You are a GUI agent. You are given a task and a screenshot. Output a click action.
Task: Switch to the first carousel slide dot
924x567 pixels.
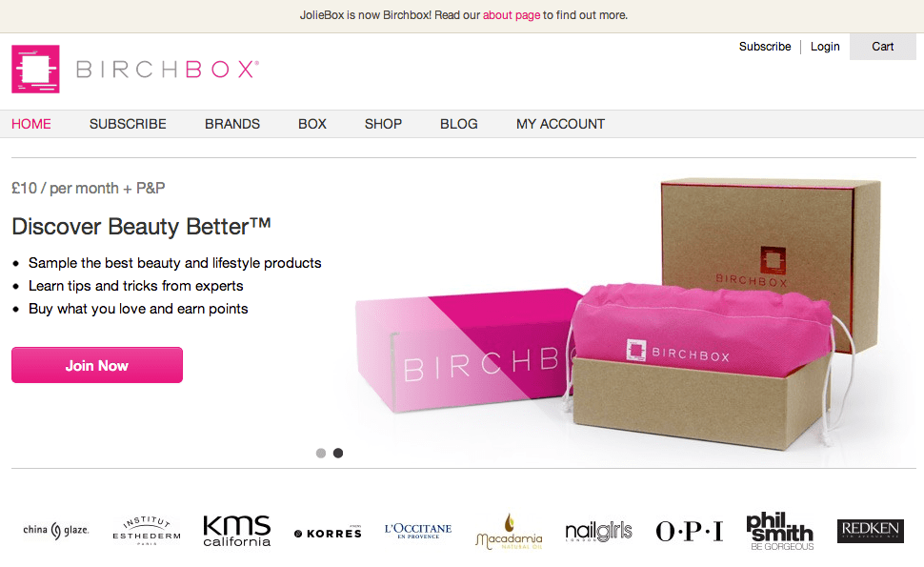(321, 453)
